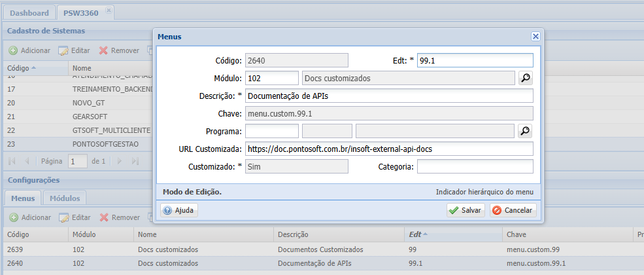Viewport: 644px width, 275px height.
Task: Click Cancelar in Menus dialog
Action: tap(513, 210)
